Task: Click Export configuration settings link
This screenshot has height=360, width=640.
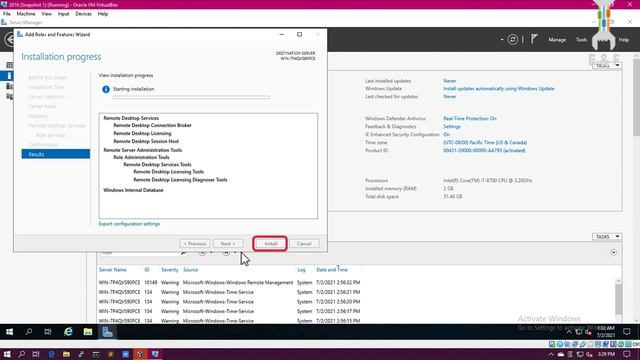Action: [129, 224]
